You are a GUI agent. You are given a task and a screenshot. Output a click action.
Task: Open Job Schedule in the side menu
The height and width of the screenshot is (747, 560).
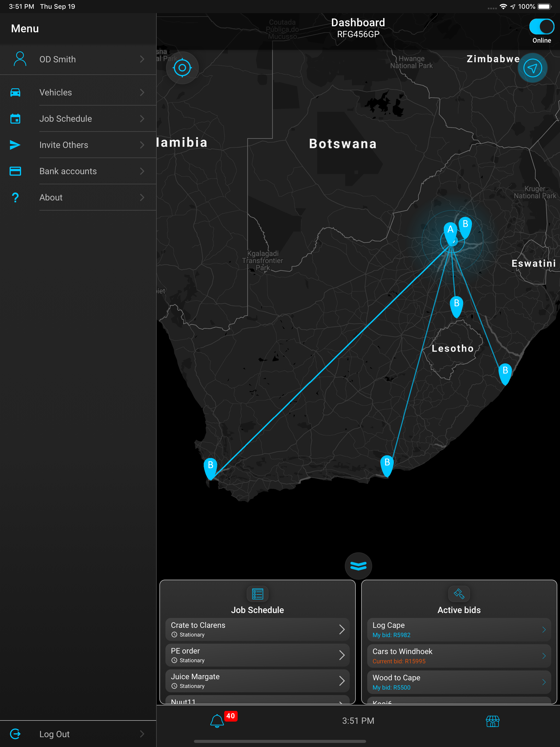tap(78, 119)
